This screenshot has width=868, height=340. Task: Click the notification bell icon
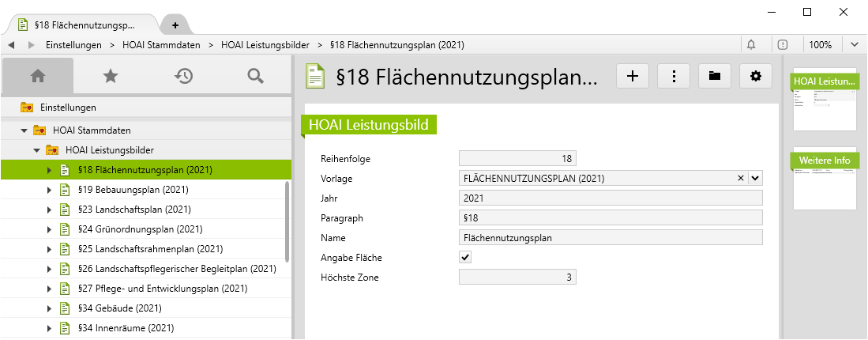coord(751,45)
